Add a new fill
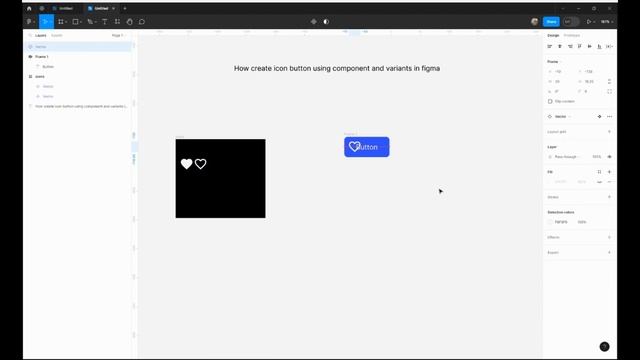 tap(609, 172)
